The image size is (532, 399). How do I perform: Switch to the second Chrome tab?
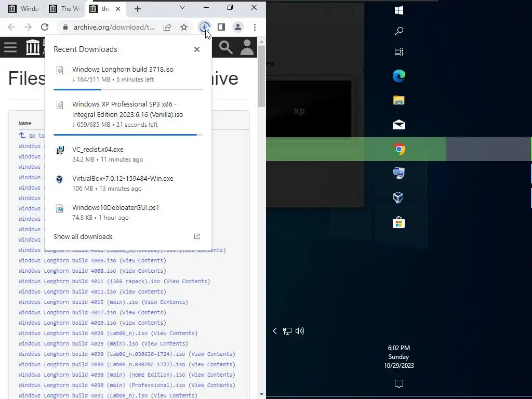64,9
